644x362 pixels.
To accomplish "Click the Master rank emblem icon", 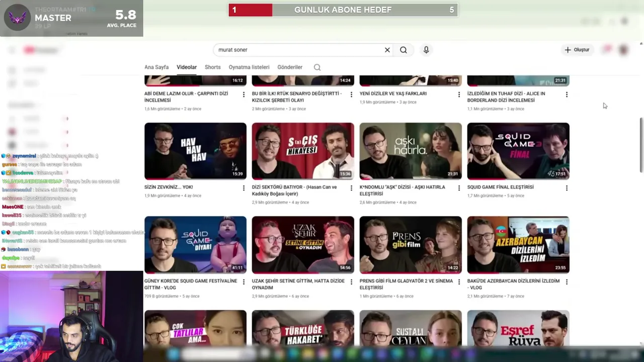I will 18,18.
